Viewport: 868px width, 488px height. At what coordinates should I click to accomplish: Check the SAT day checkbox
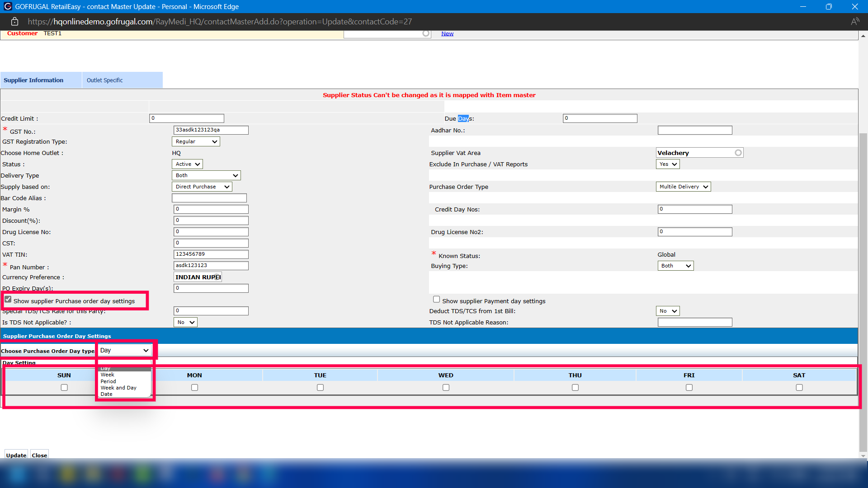[799, 388]
